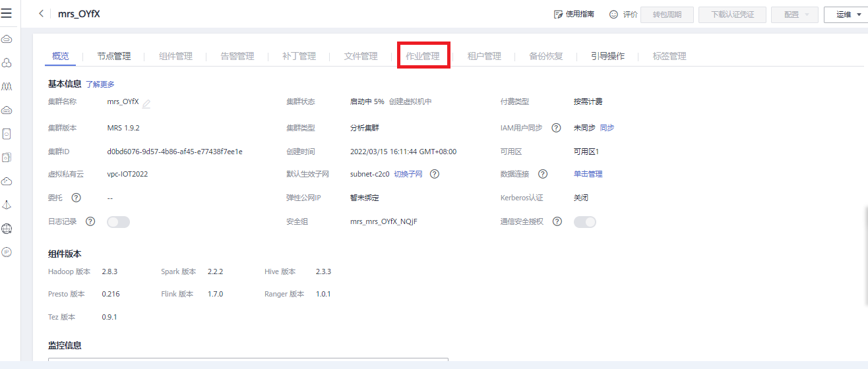This screenshot has height=369, width=868.
Task: Switch to the 引导操作 tab
Action: 608,56
